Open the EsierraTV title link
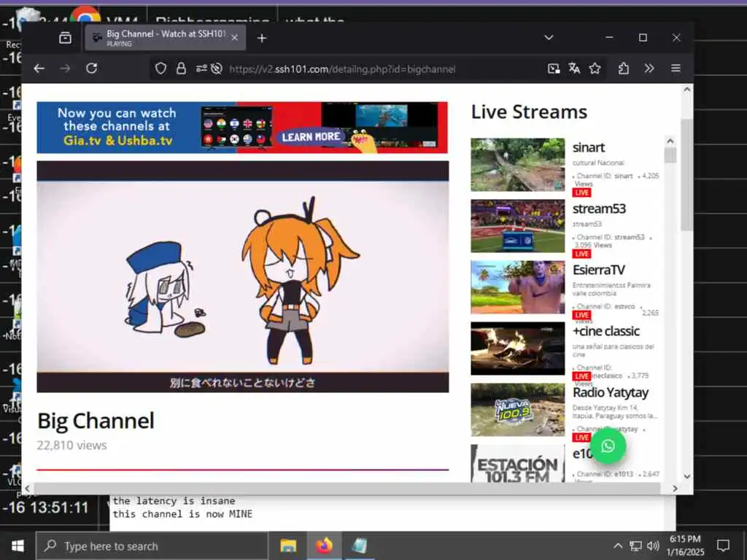 598,270
